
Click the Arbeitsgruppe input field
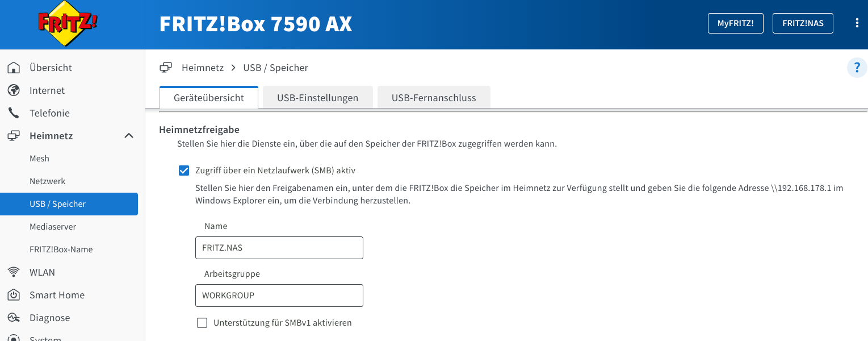[x=279, y=296]
